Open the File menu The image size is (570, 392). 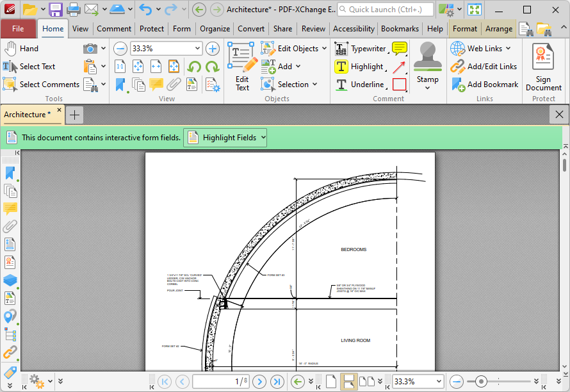18,29
